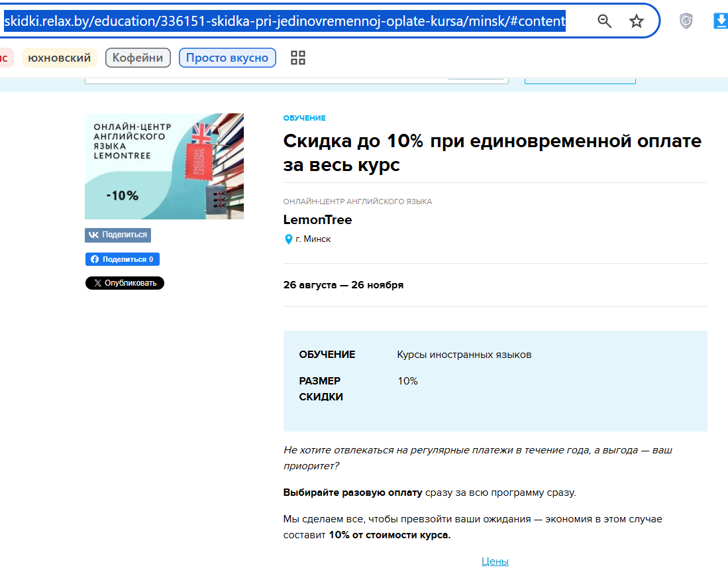This screenshot has height=580, width=728.
Task: Open the Кофейни bookmark
Action: [138, 58]
